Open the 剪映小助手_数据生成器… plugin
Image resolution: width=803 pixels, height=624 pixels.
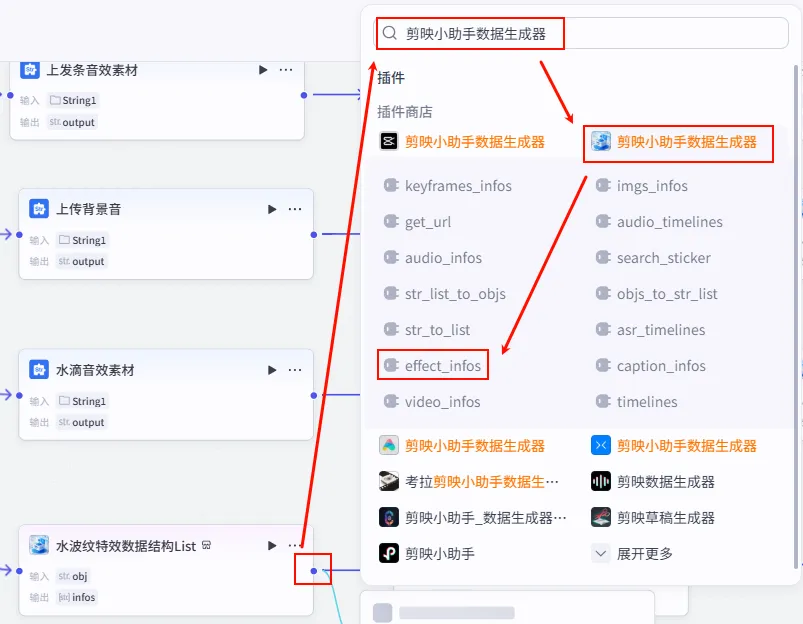click(472, 517)
